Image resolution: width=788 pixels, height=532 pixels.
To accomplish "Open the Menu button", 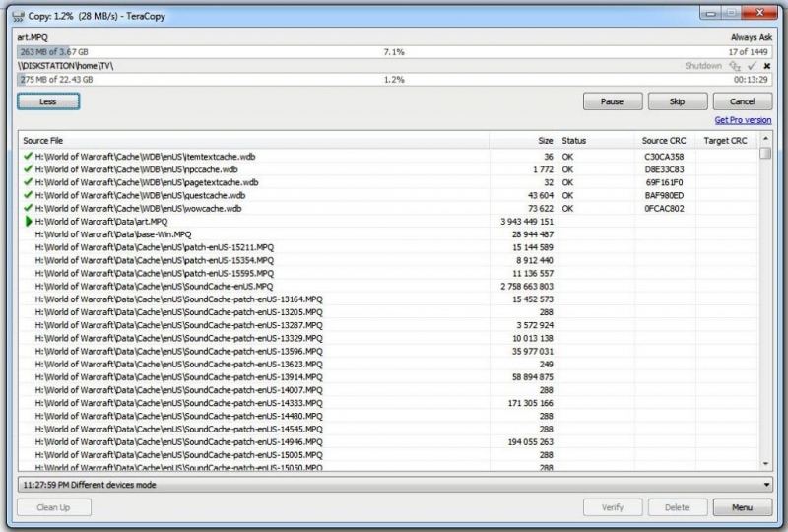I will [743, 507].
